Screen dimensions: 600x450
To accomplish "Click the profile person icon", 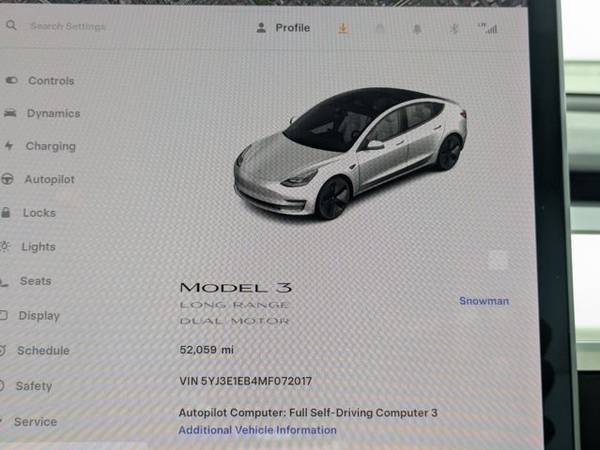I will tap(261, 28).
